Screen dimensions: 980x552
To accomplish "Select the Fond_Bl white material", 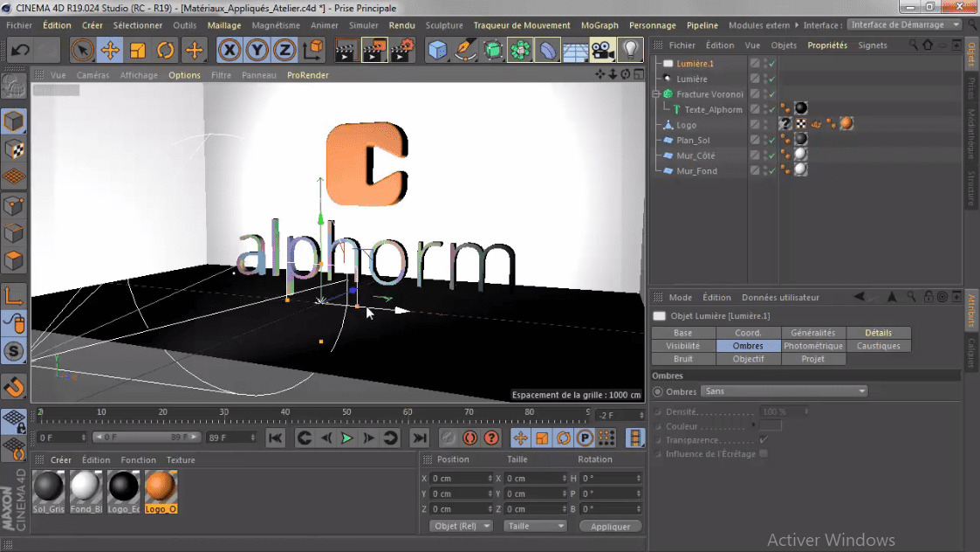I will click(86, 488).
